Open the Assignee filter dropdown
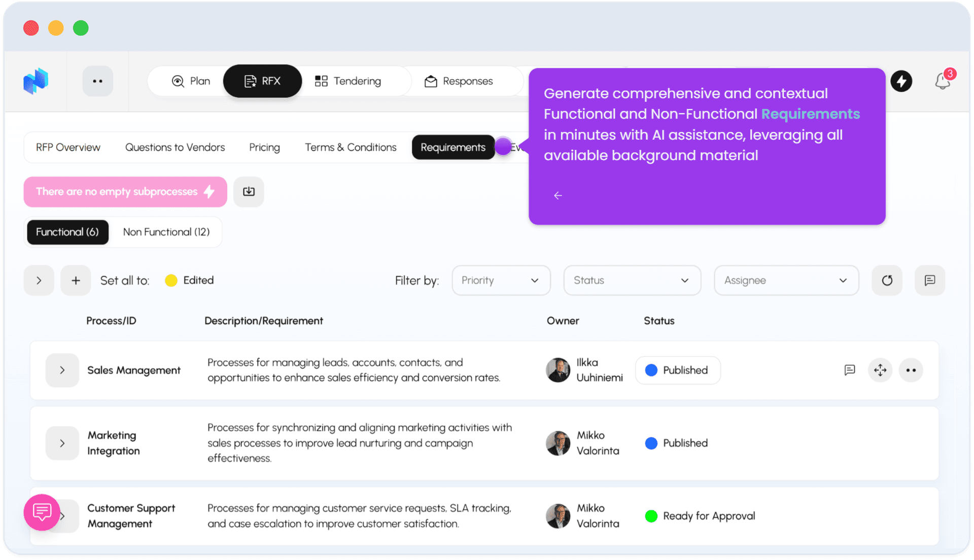The image size is (974, 560). (786, 281)
